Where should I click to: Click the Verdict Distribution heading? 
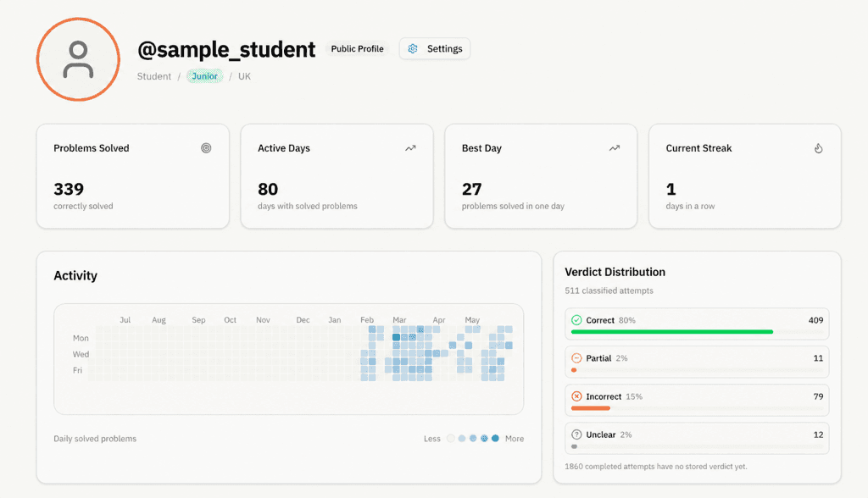(x=615, y=272)
